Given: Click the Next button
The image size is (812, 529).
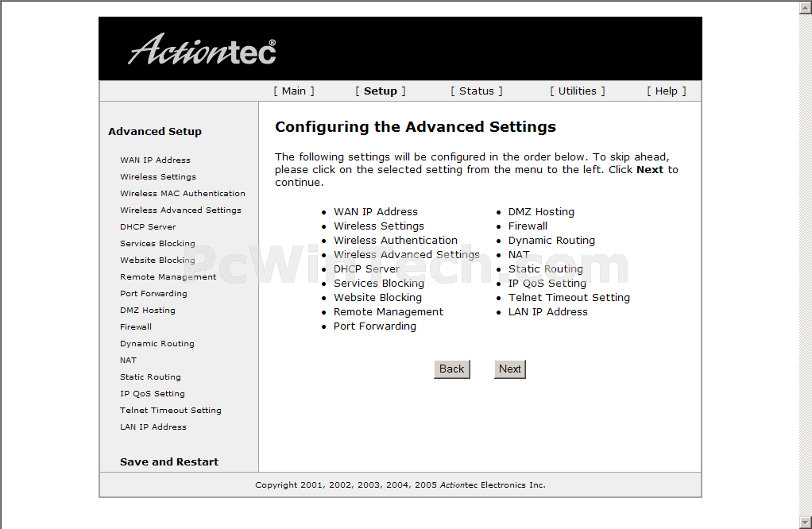Looking at the screenshot, I should (509, 369).
